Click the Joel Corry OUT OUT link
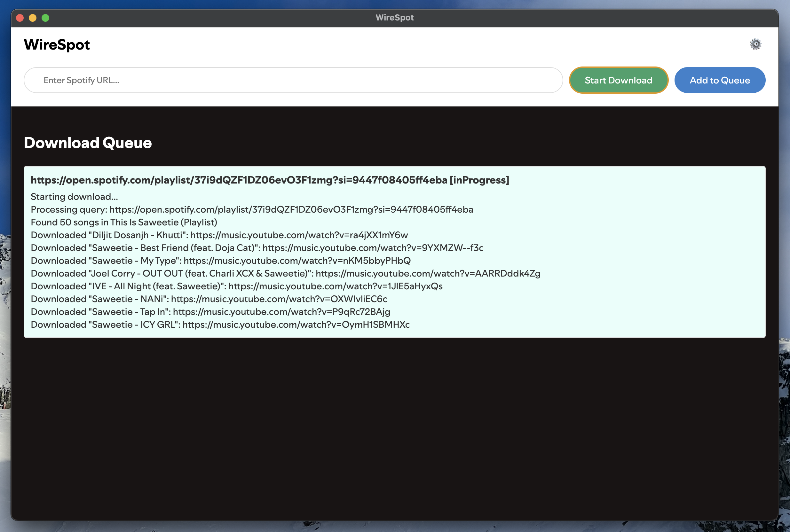Viewport: 790px width, 532px height. coord(428,273)
